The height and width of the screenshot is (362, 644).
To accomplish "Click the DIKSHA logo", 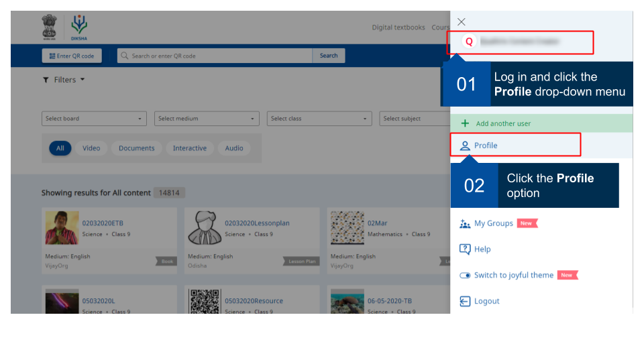I will (x=79, y=28).
